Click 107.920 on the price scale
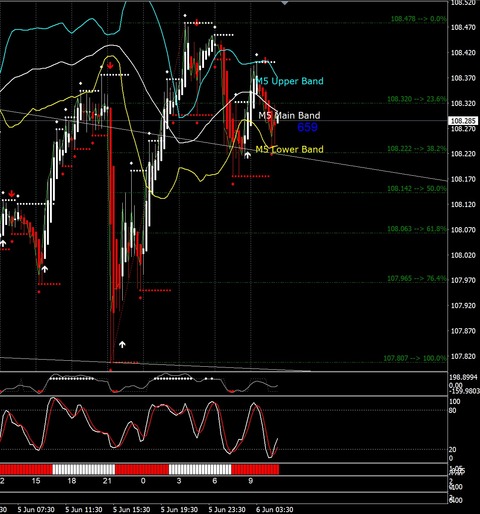Image resolution: width=480 pixels, height=514 pixels. pyautogui.click(x=463, y=306)
